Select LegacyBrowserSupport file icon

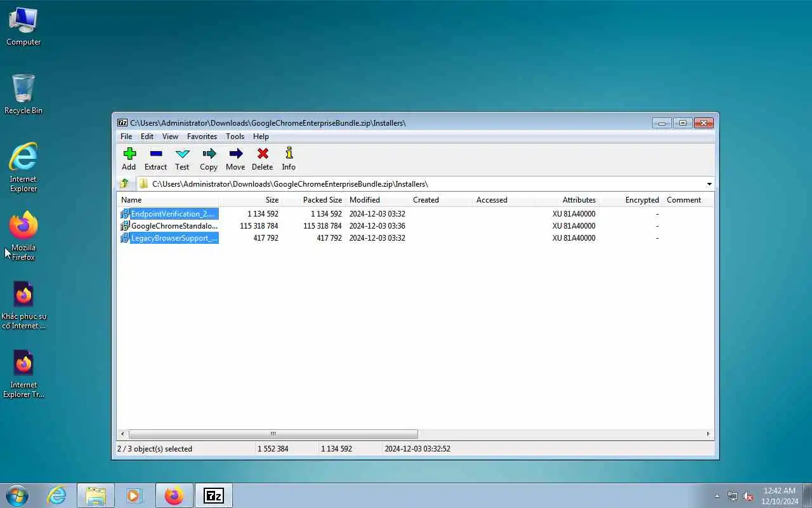(125, 238)
